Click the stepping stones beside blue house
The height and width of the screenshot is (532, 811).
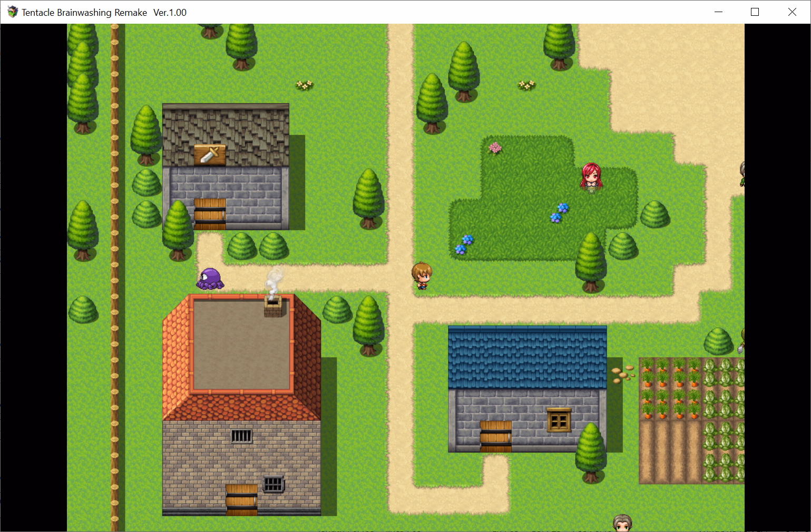click(x=623, y=373)
